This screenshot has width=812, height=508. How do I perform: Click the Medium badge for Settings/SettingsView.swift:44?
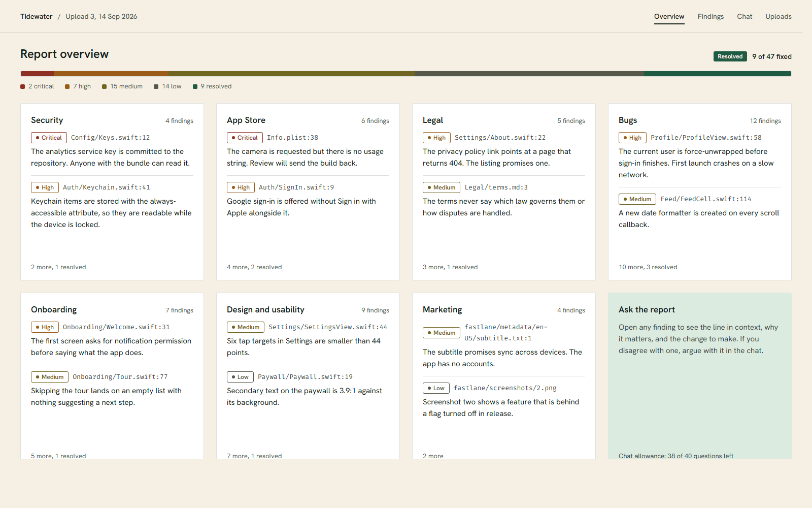(x=246, y=327)
